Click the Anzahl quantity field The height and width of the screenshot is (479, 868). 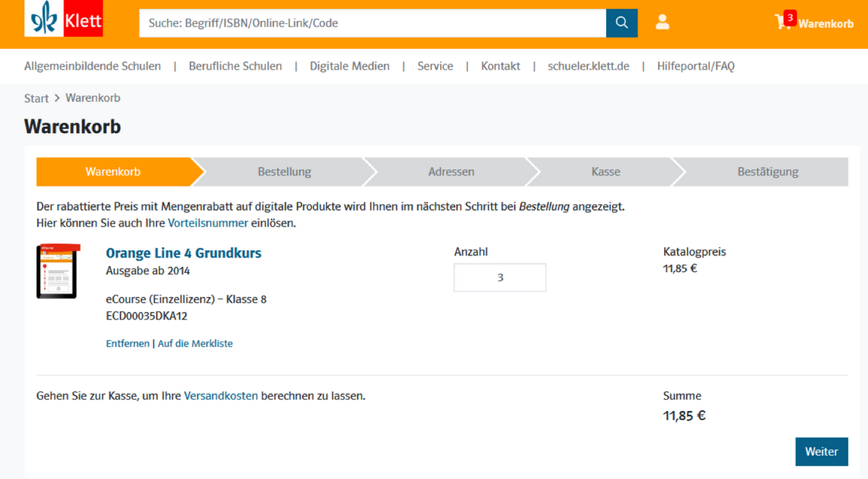click(500, 277)
